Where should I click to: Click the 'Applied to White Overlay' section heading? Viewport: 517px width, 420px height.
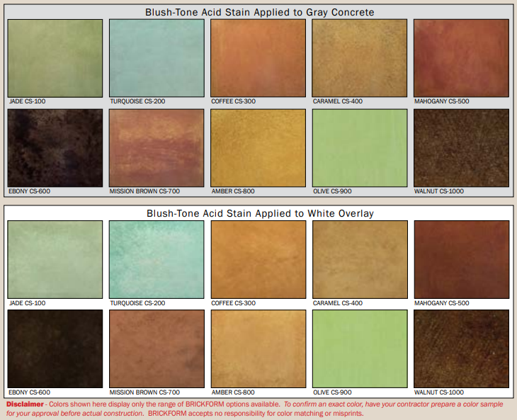260,214
